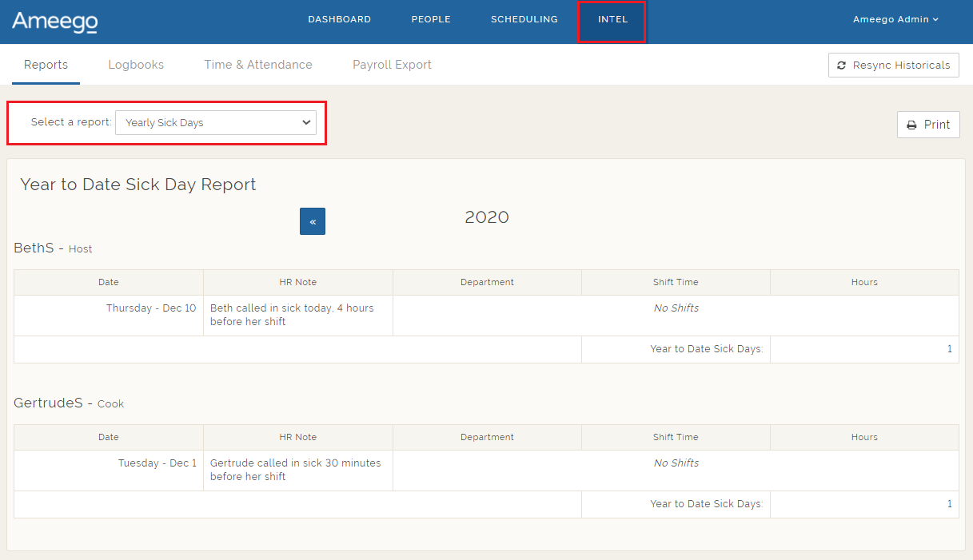This screenshot has width=973, height=560.
Task: Go to previous year with double-arrow button
Action: [x=313, y=221]
